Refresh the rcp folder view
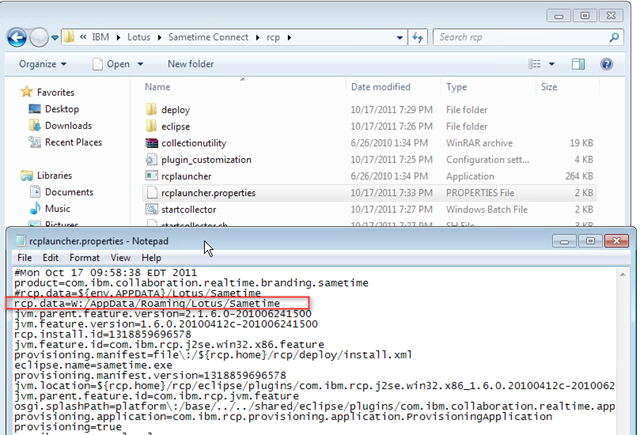640x435 pixels. [418, 38]
